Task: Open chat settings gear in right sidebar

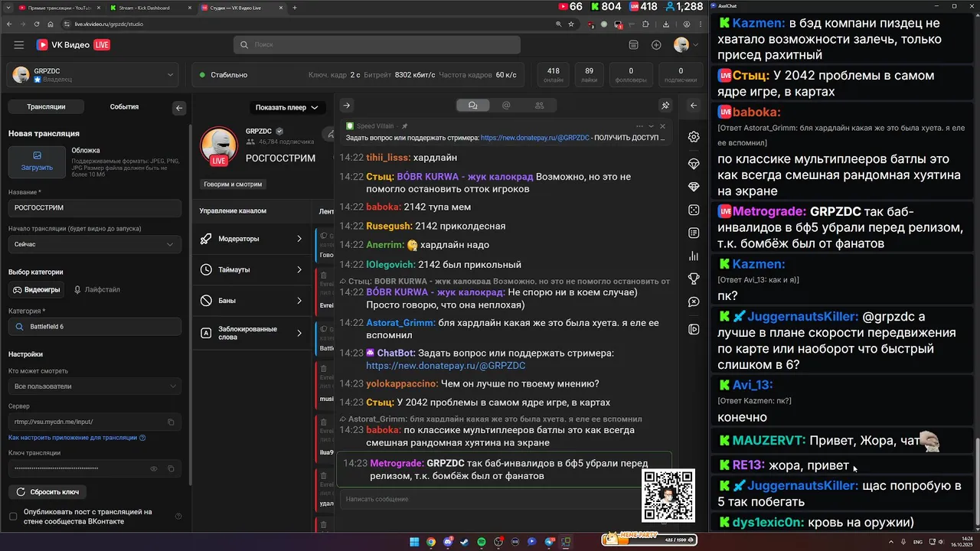Action: pos(694,137)
